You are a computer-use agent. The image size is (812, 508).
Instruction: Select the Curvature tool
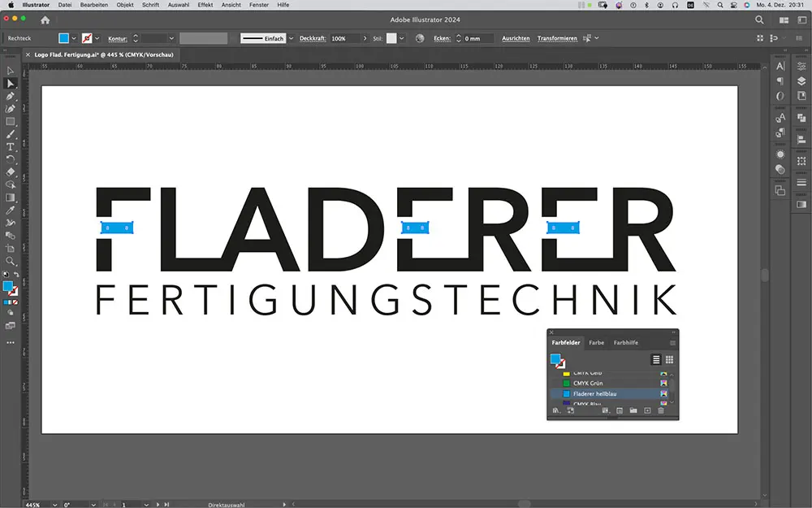[11, 109]
